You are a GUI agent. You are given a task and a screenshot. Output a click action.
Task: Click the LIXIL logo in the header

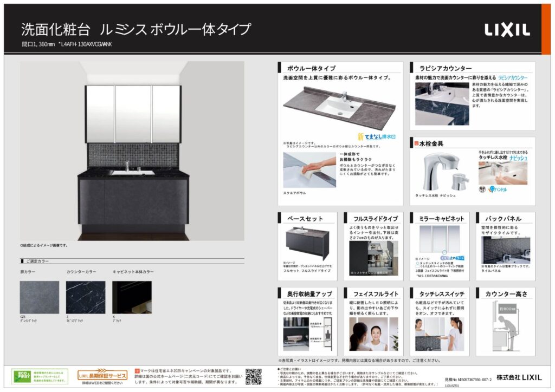(x=506, y=30)
